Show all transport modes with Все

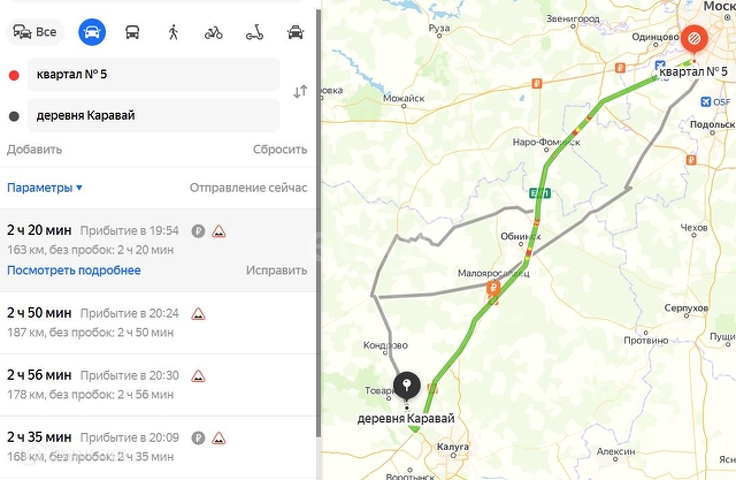click(x=35, y=32)
